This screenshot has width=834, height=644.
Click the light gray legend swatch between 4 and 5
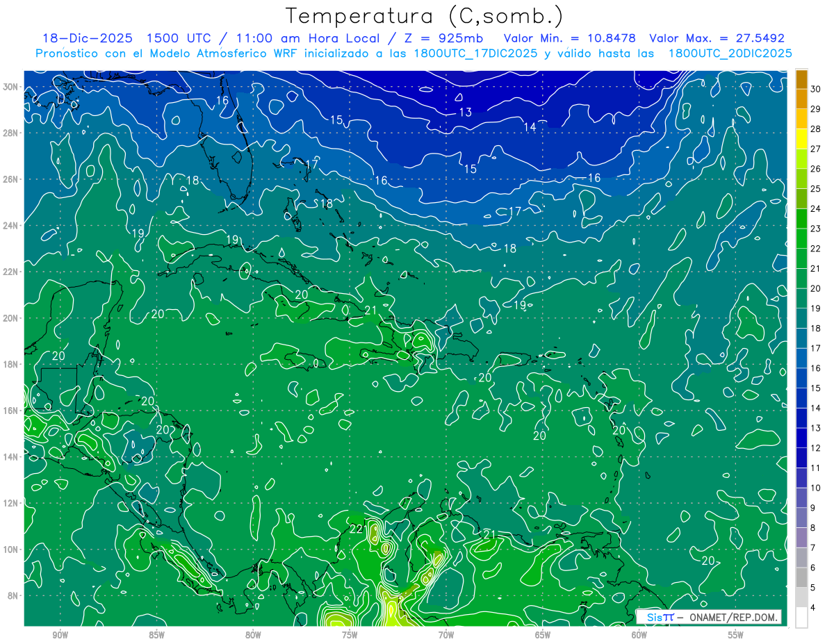tap(801, 597)
